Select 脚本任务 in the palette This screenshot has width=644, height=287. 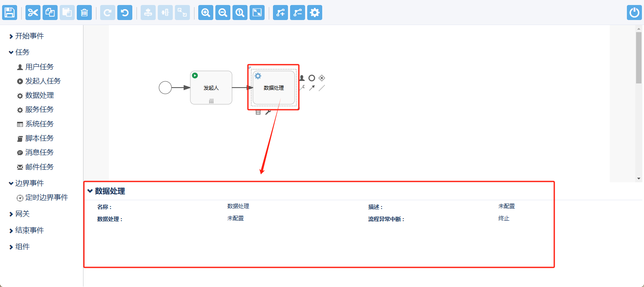39,138
